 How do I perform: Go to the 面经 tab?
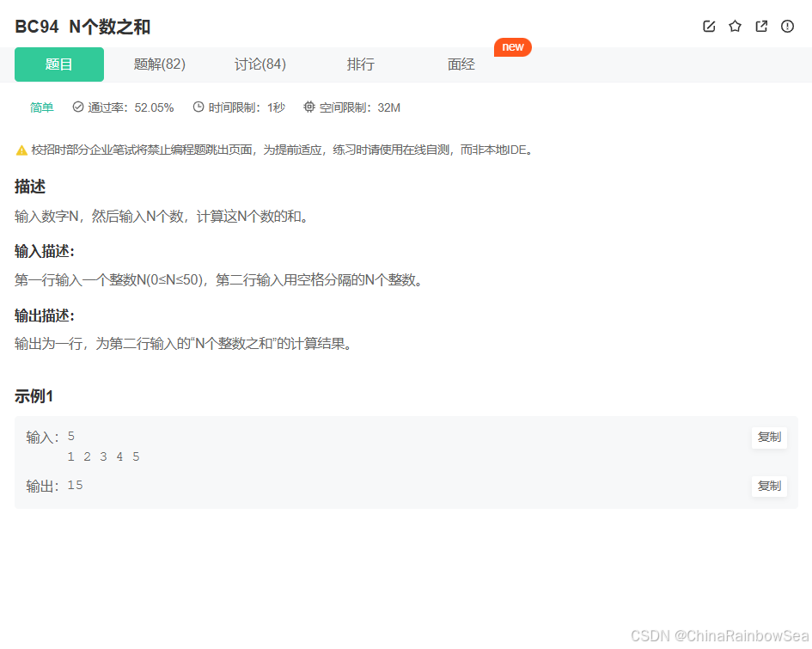[x=461, y=64]
